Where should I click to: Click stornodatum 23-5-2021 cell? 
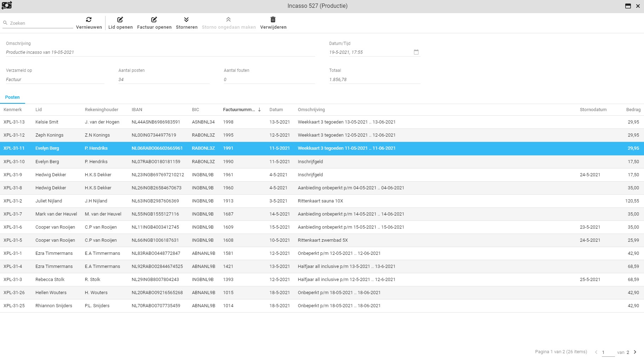point(590,227)
